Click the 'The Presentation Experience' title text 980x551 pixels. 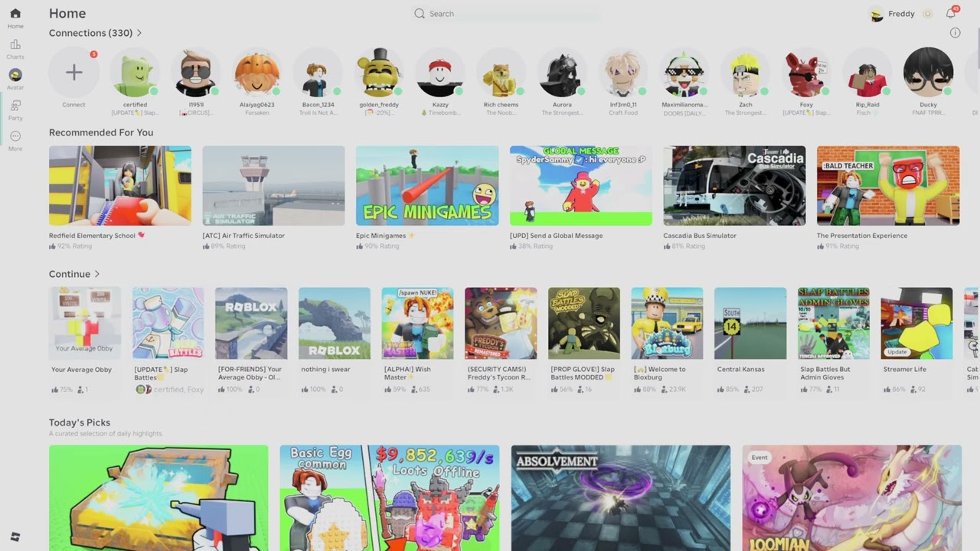point(862,236)
